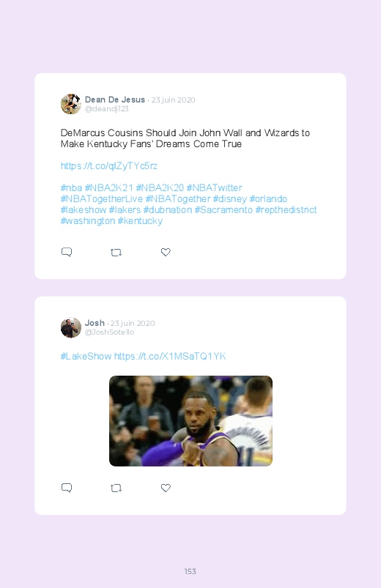This screenshot has height=588, width=381.
Task: View the basketball GIF image
Action: pyautogui.click(x=190, y=421)
